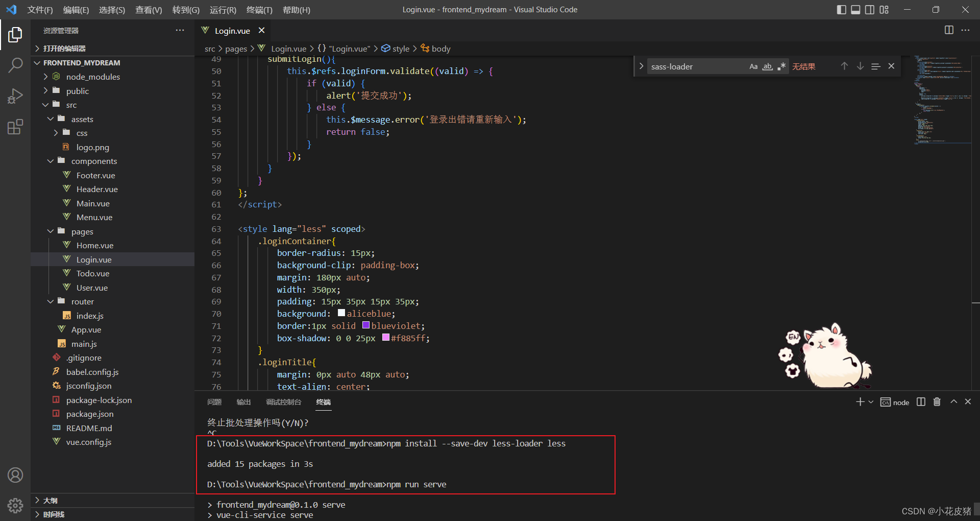Click the style breadcrumb item
Screen dimensions: 980x521
(401, 49)
